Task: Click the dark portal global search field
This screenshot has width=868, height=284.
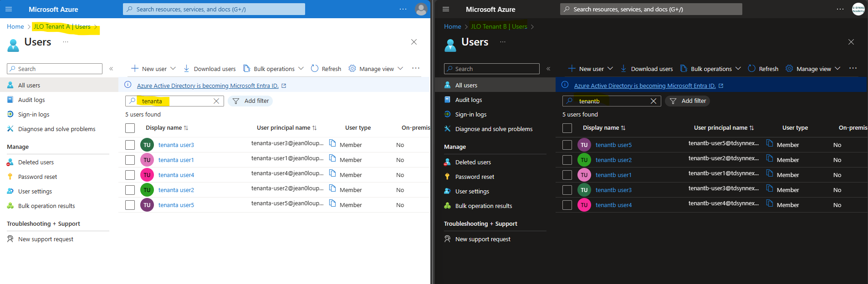Action: point(651,9)
